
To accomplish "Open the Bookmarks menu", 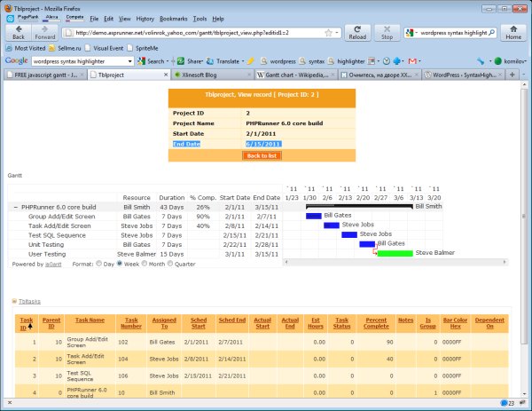I will [x=174, y=19].
